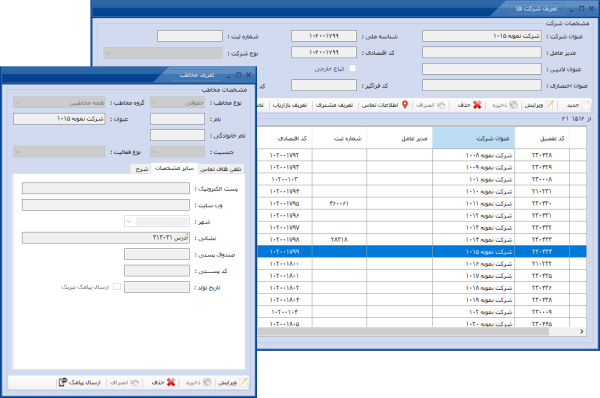Click the Define Customer (تعریف مشتری) button

[x=334, y=105]
